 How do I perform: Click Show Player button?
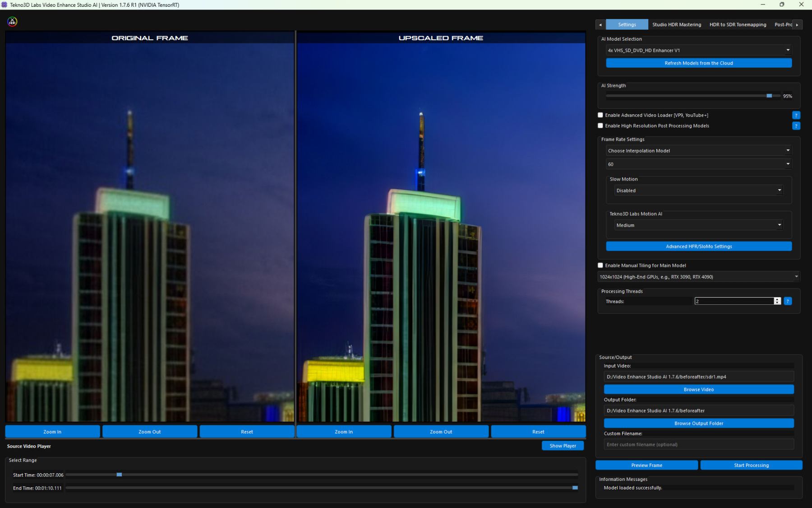pos(563,446)
